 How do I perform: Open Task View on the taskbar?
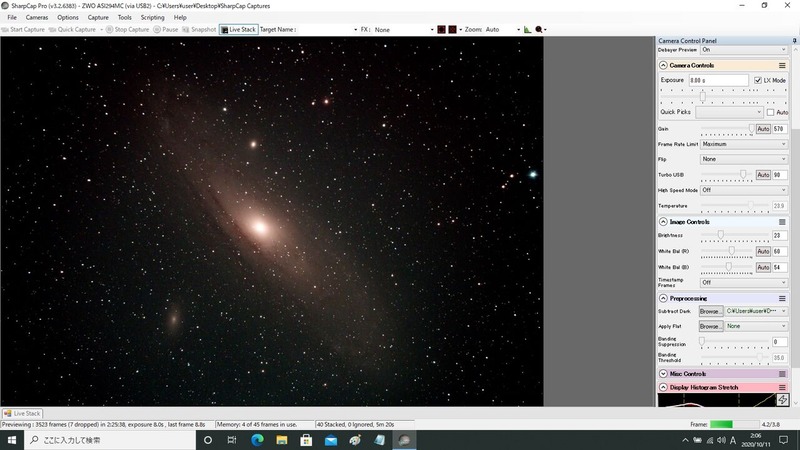(232, 440)
